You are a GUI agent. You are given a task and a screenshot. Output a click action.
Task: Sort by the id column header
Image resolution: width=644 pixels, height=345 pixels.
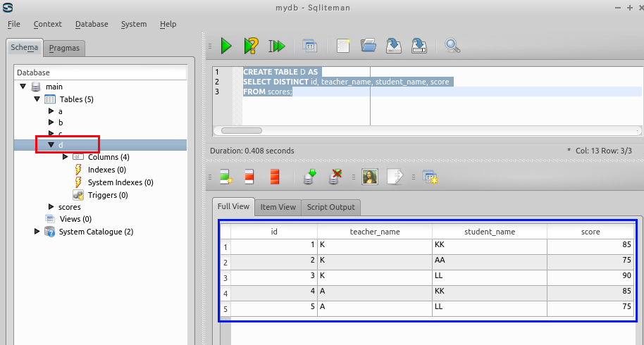pos(274,232)
